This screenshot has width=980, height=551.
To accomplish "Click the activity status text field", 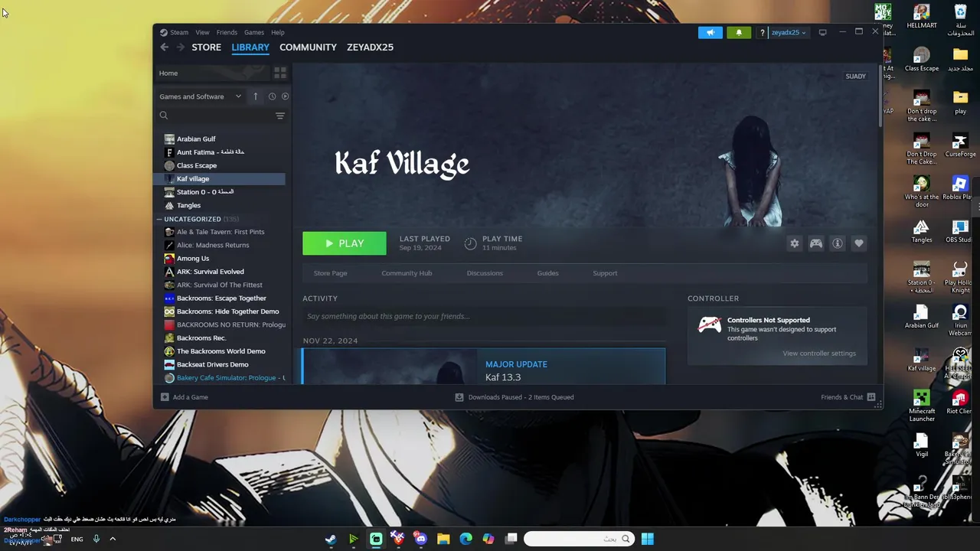I will coord(484,316).
